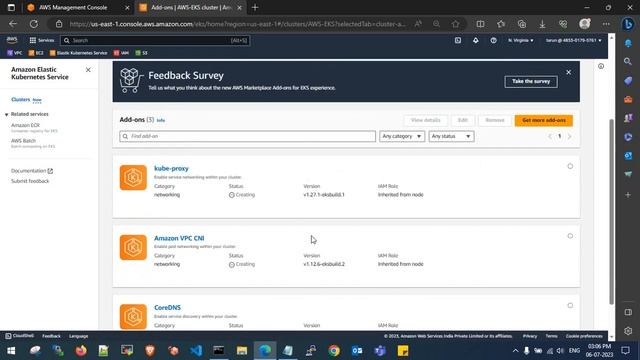Open the kube-proxy add-on link
Viewport: 640px width, 360px height.
coord(171,169)
